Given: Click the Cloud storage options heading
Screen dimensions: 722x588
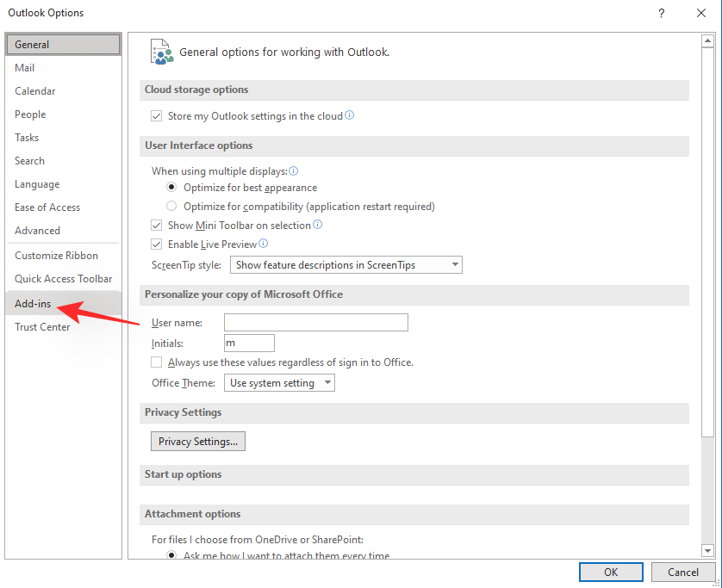Looking at the screenshot, I should click(414, 90).
